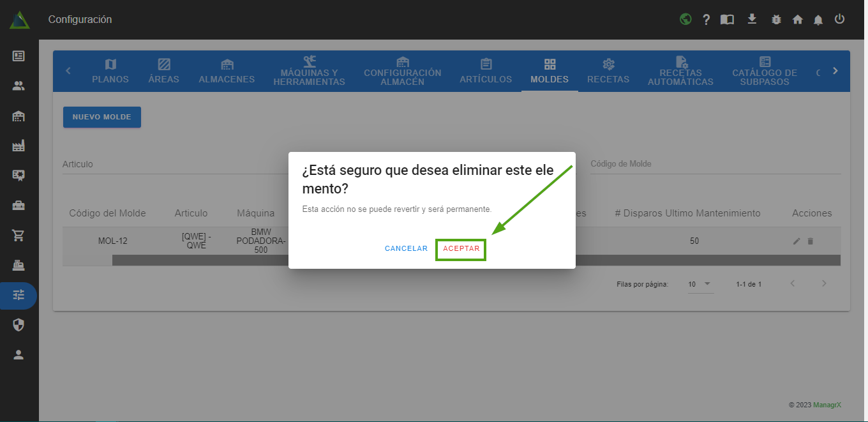The image size is (868, 422).
Task: Confirm deletion with Aceptar button
Action: pos(461,249)
